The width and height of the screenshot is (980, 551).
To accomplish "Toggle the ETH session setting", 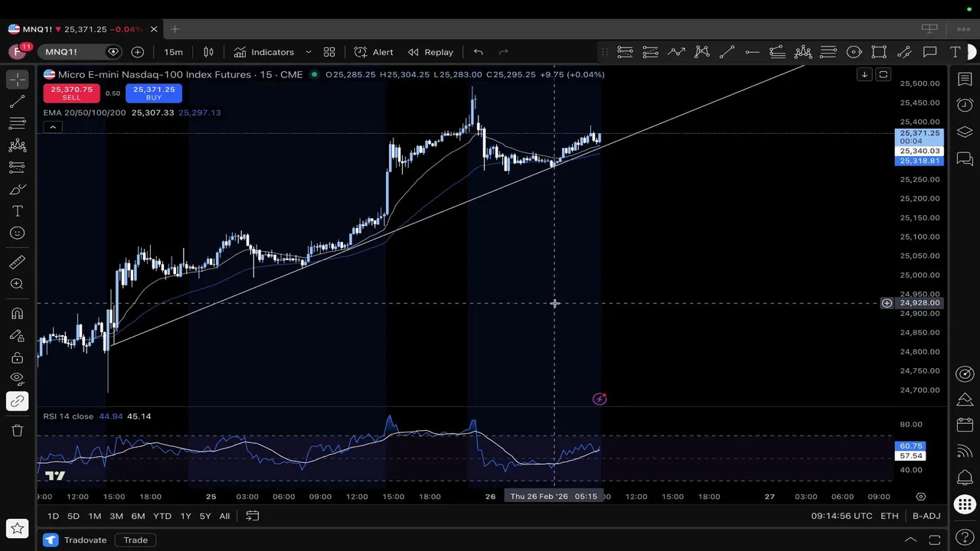I will click(x=889, y=516).
